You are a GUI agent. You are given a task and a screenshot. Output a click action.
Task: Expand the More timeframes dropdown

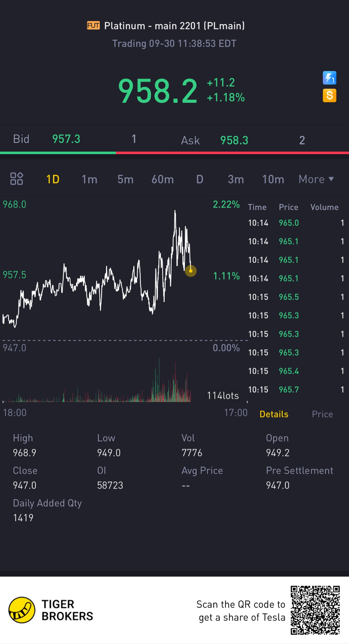click(316, 179)
